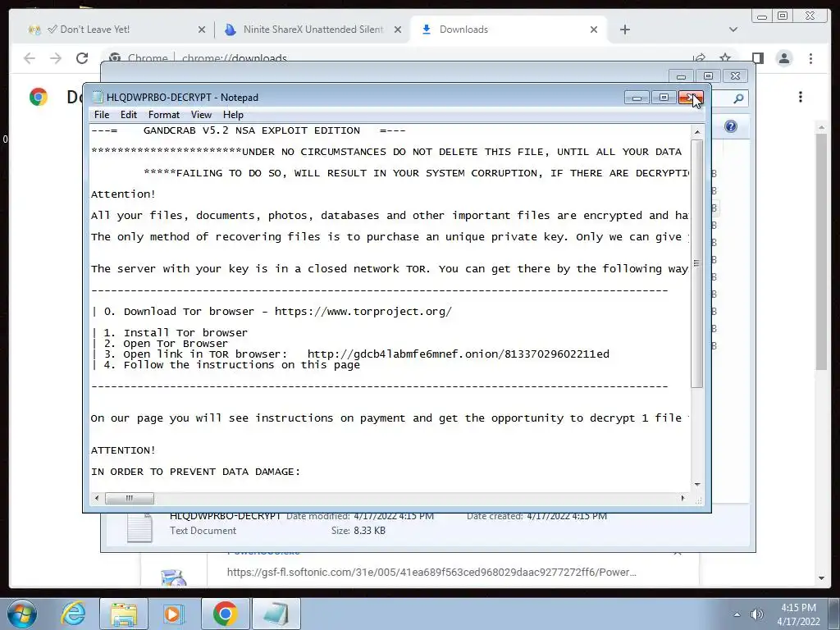Image resolution: width=840 pixels, height=630 pixels.
Task: Go forward in Chrome
Action: coord(56,58)
